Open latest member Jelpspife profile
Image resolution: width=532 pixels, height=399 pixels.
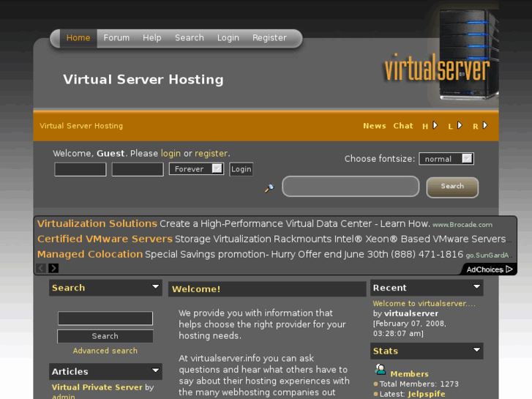click(427, 394)
